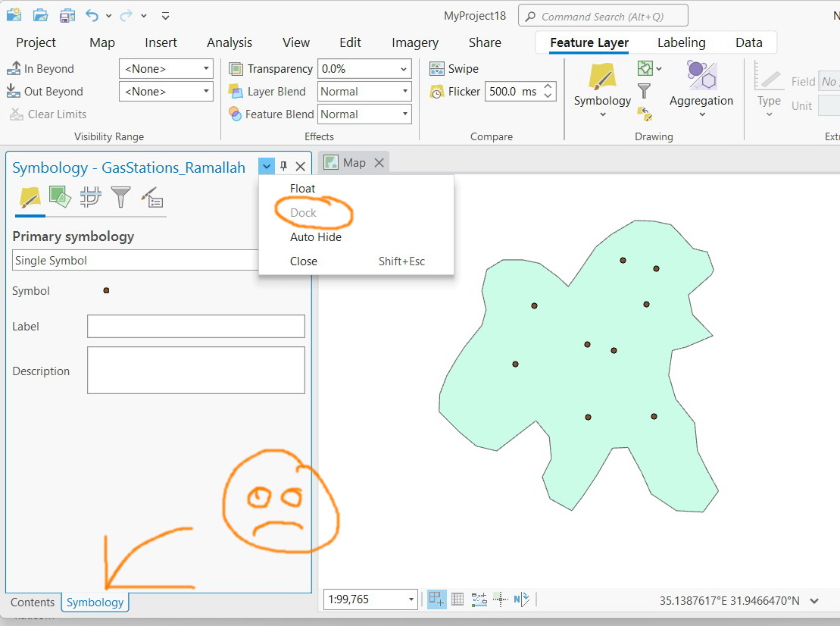840x626 pixels.
Task: Click the Flicker button
Action: pos(454,92)
